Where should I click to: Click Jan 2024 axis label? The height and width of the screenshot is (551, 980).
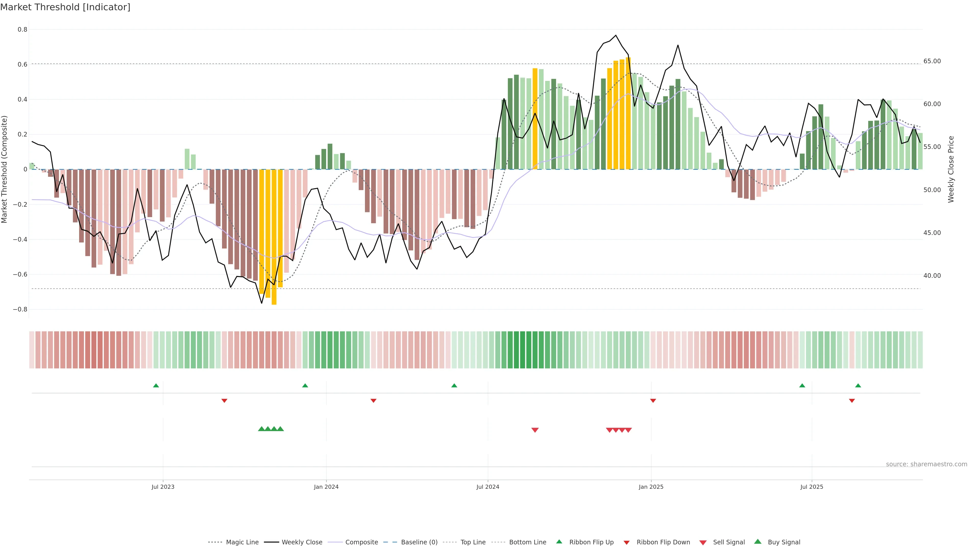(x=326, y=487)
